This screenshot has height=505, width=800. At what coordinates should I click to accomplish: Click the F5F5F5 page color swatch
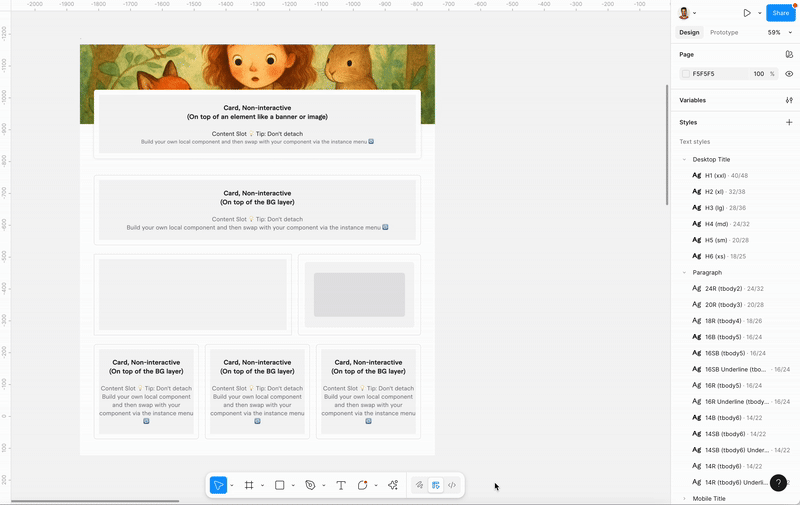pos(686,74)
